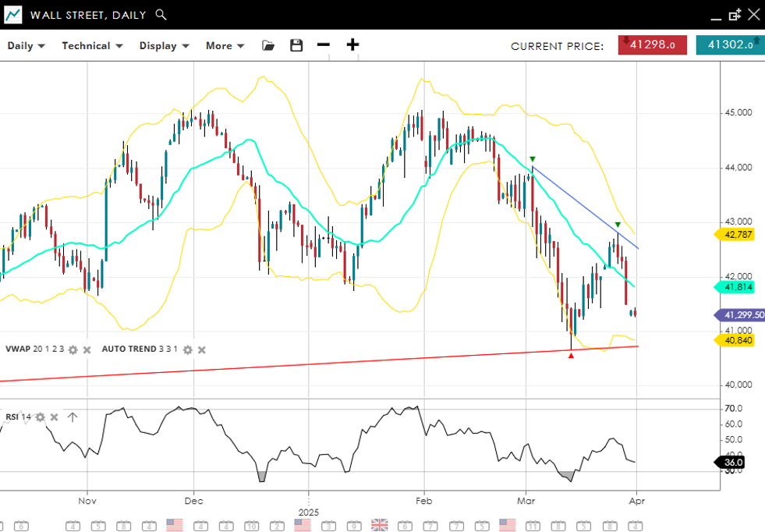
Task: Save the chart with floppy disk icon
Action: point(296,45)
